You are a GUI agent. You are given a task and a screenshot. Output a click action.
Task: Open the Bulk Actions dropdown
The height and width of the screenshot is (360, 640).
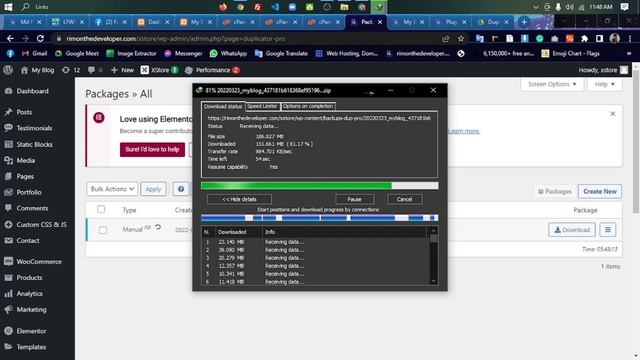coord(112,189)
